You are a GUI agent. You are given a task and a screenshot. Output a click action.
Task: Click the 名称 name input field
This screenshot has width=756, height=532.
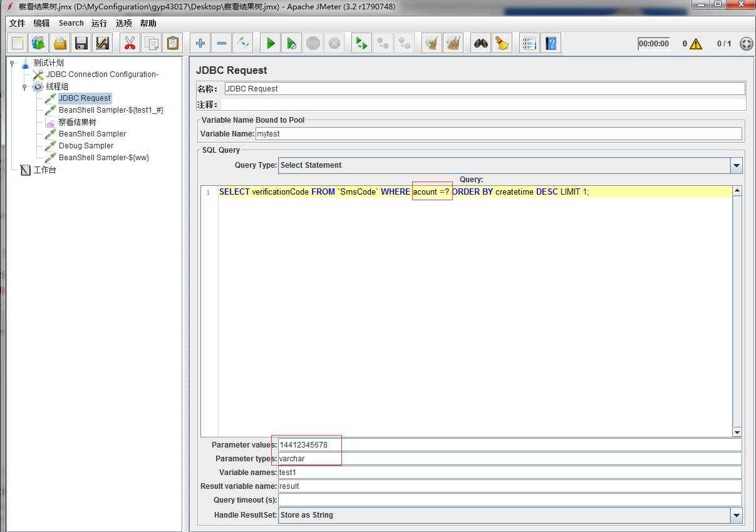pos(485,89)
